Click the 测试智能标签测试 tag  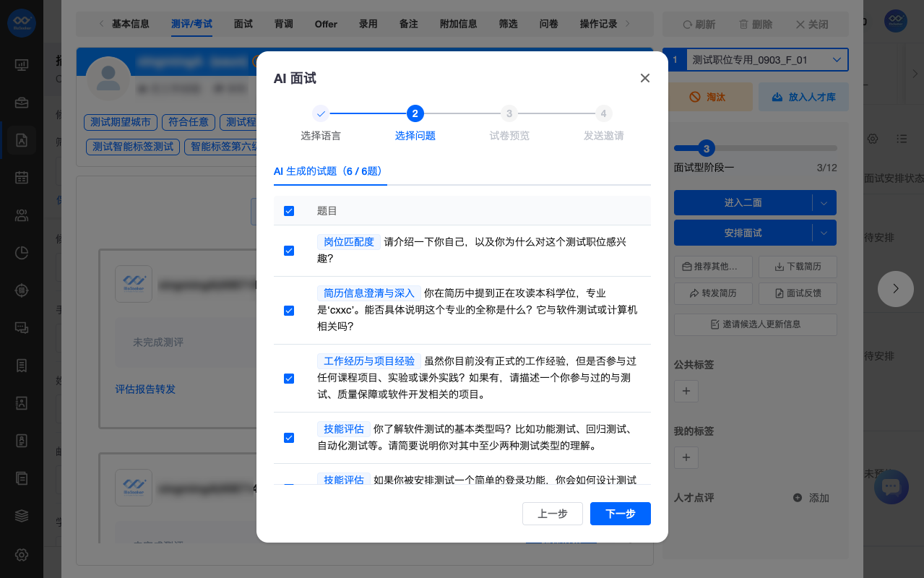133,147
